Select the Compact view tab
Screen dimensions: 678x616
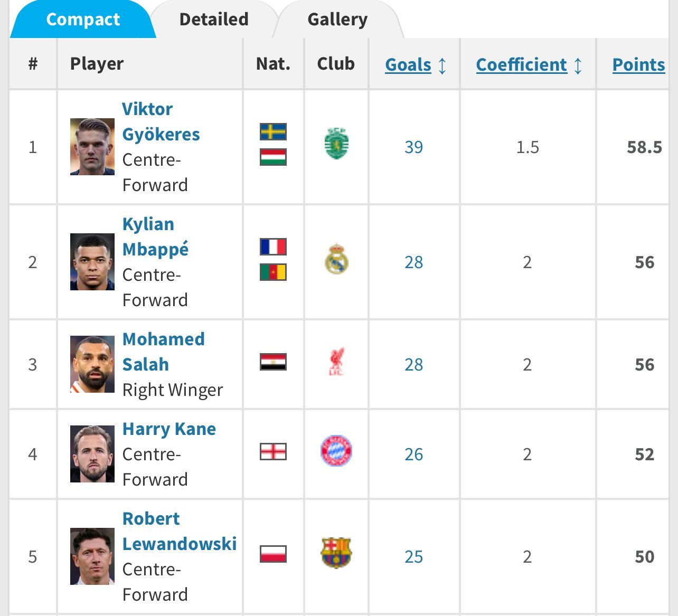tap(83, 20)
